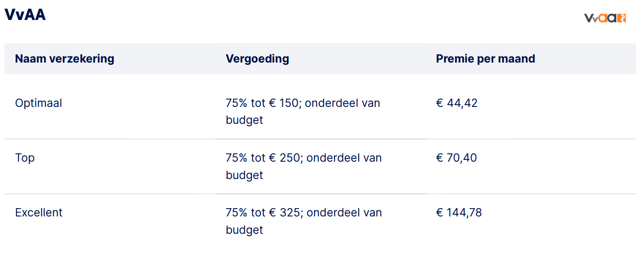
Task: Click the € 250 reimbursement amount
Action: point(285,158)
